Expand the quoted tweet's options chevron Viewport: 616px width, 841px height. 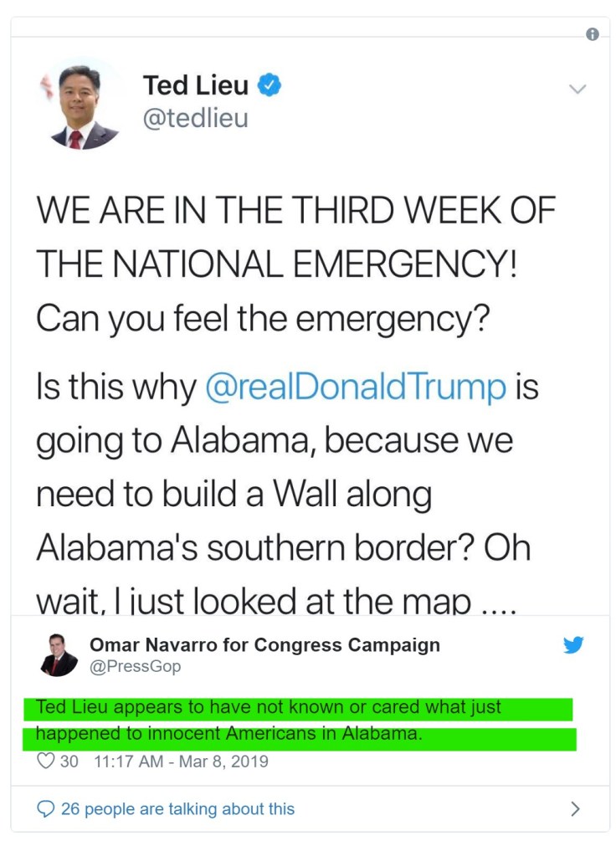tap(577, 89)
